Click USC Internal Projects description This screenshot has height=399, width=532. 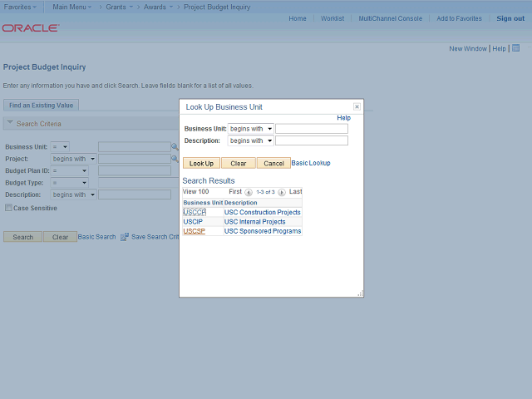pos(255,222)
